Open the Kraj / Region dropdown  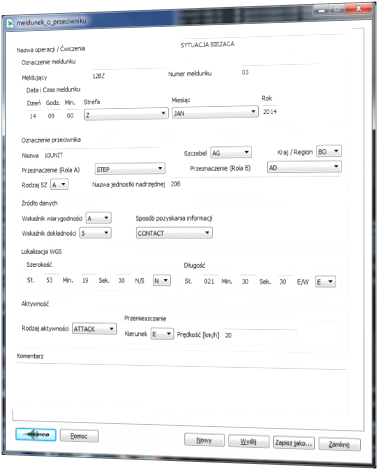329,151
